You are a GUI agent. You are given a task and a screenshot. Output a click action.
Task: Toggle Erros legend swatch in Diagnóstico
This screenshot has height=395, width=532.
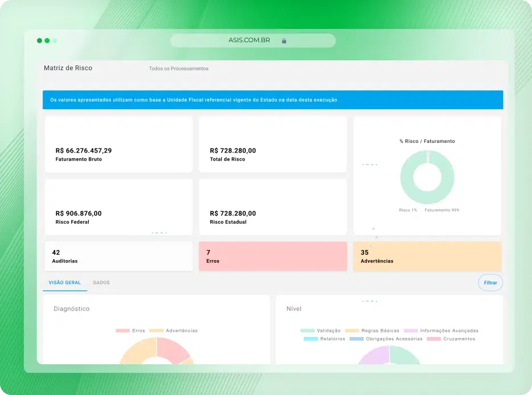pos(122,331)
